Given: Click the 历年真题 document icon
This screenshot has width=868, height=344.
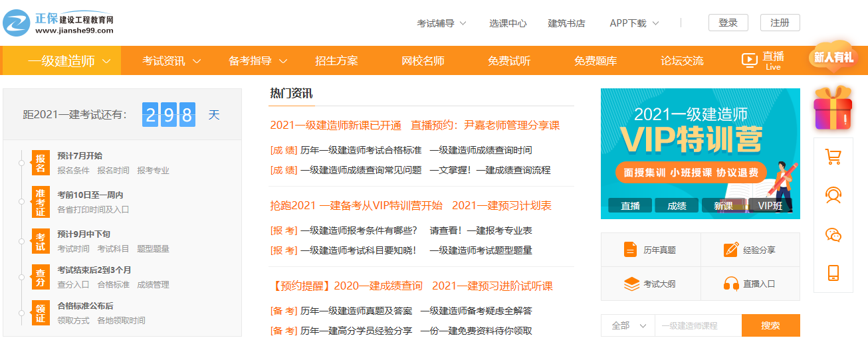Looking at the screenshot, I should pos(631,250).
